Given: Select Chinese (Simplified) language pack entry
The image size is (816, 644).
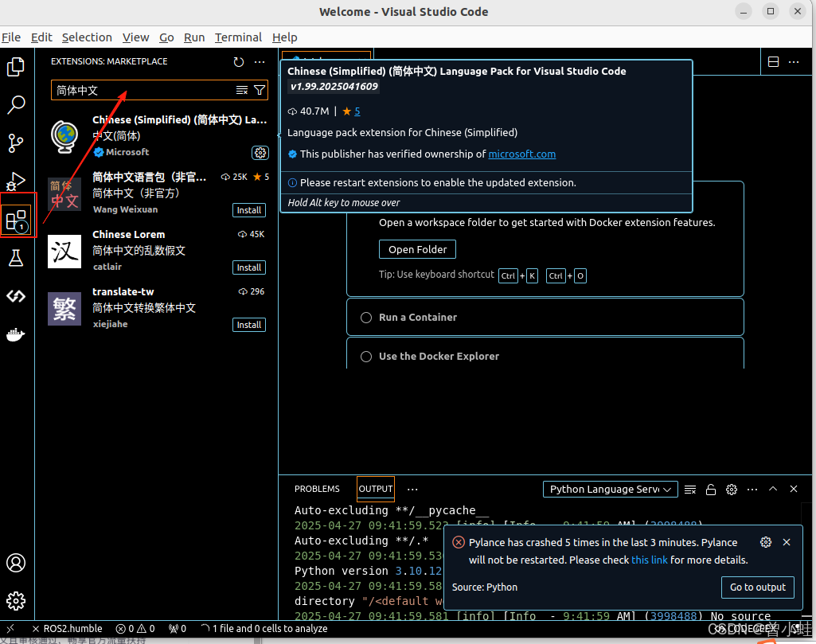Looking at the screenshot, I should pos(157,136).
